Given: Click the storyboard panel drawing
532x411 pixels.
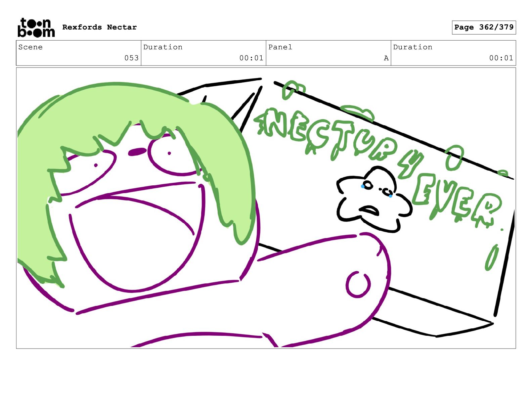Looking at the screenshot, I should [x=266, y=208].
